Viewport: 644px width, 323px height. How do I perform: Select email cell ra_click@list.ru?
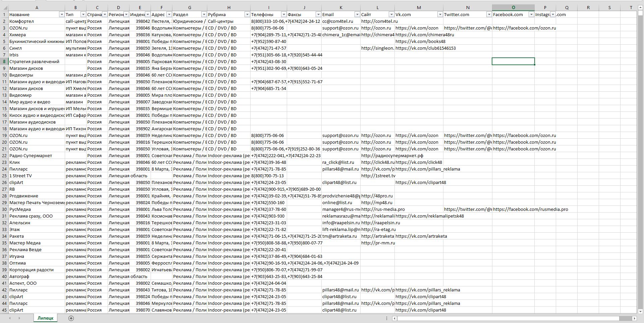[x=341, y=162]
